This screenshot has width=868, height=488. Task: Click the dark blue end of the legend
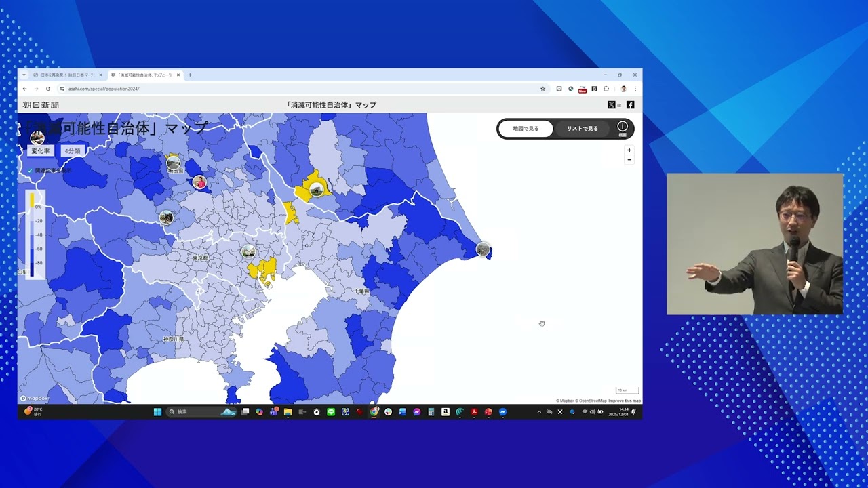point(31,271)
